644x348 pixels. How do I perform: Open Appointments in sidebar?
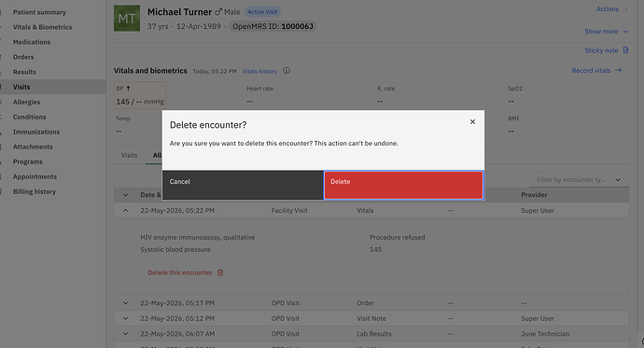coord(35,177)
